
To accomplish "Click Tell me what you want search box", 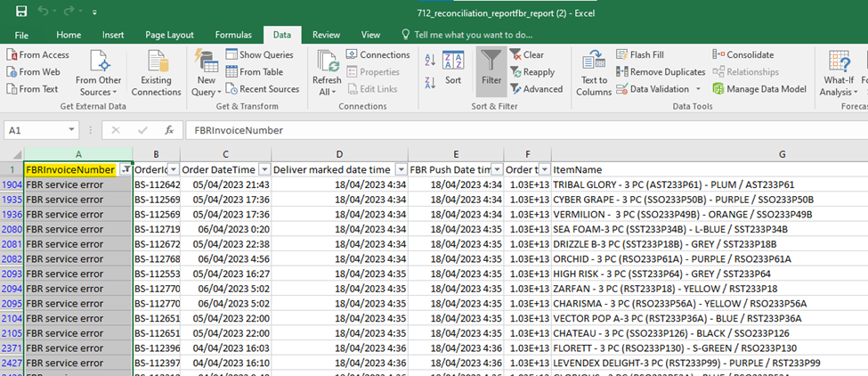I will pyautogui.click(x=474, y=35).
